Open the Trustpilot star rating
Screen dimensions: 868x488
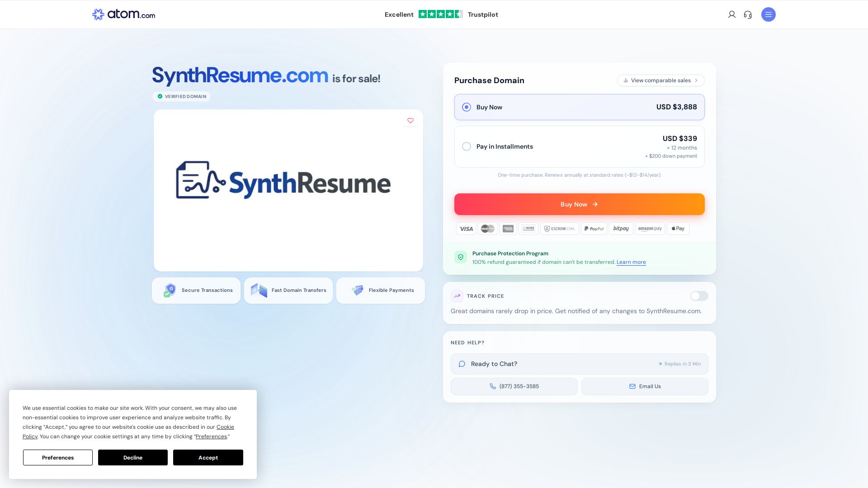pos(441,14)
